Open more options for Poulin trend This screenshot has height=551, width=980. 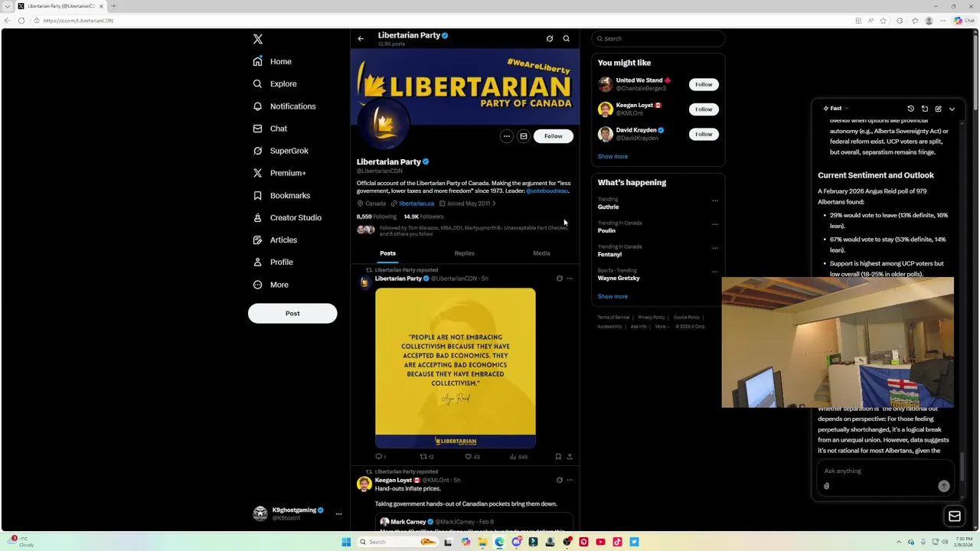(x=715, y=224)
